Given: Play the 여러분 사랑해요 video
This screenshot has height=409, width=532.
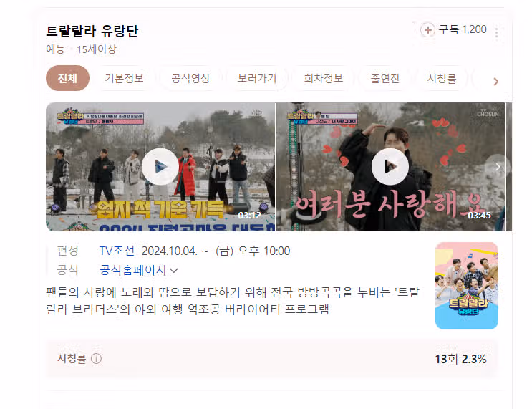Looking at the screenshot, I should 390,167.
